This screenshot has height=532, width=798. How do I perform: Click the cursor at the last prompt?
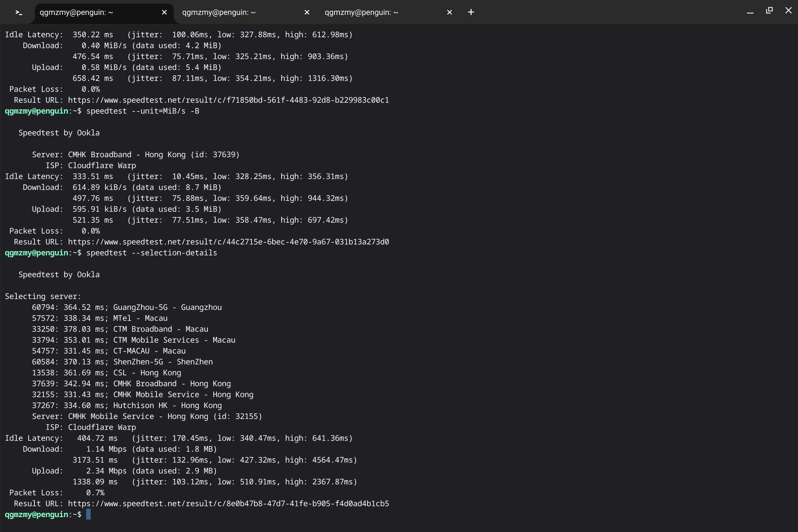[88, 514]
